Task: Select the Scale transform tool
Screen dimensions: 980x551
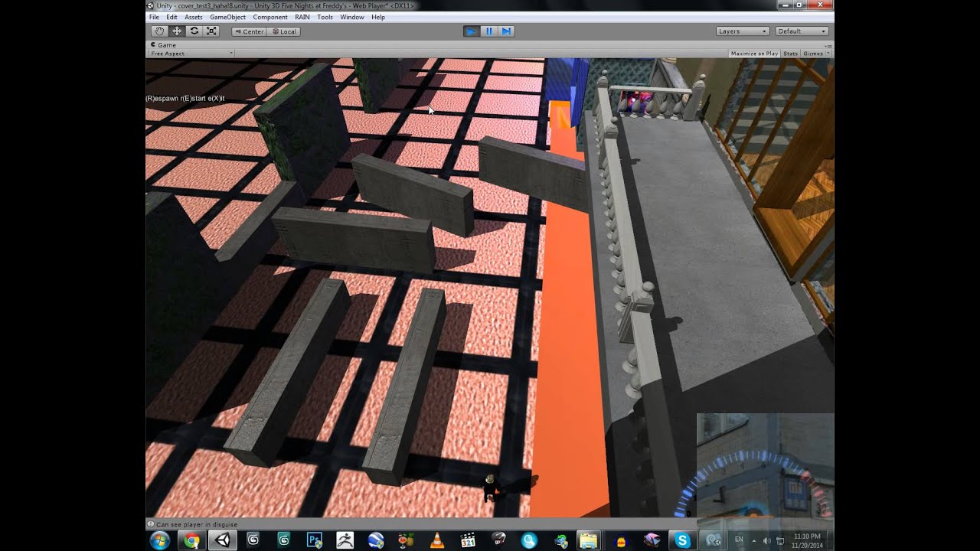Action: tap(212, 31)
